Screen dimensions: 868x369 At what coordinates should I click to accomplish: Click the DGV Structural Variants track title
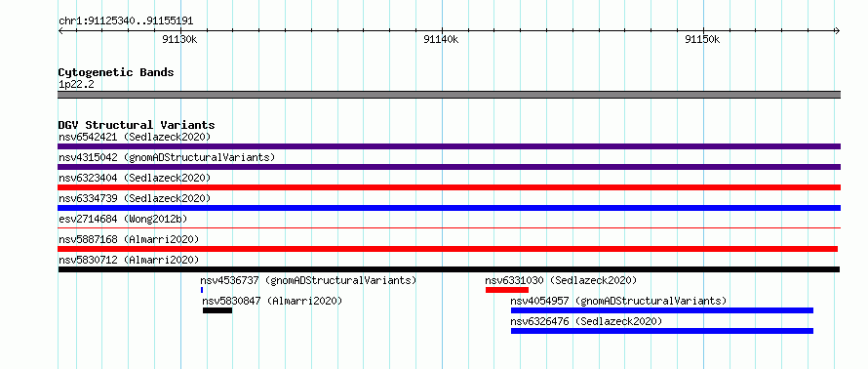[137, 125]
